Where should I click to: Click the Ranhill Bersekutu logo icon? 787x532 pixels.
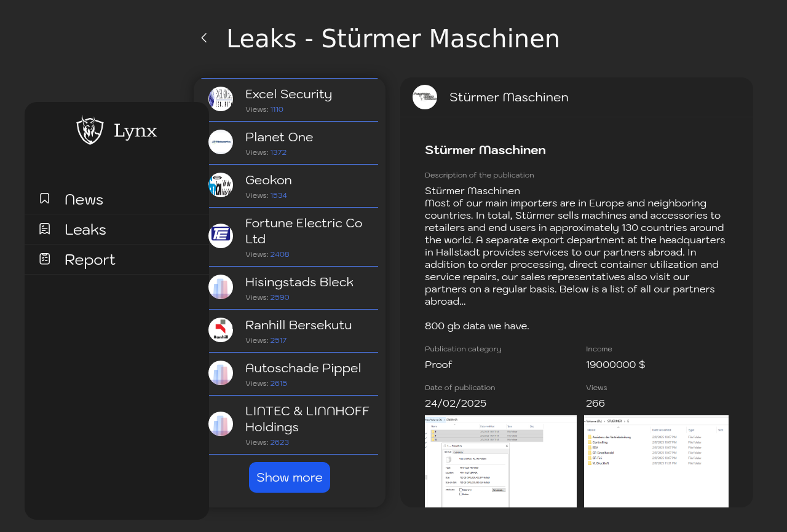(221, 330)
